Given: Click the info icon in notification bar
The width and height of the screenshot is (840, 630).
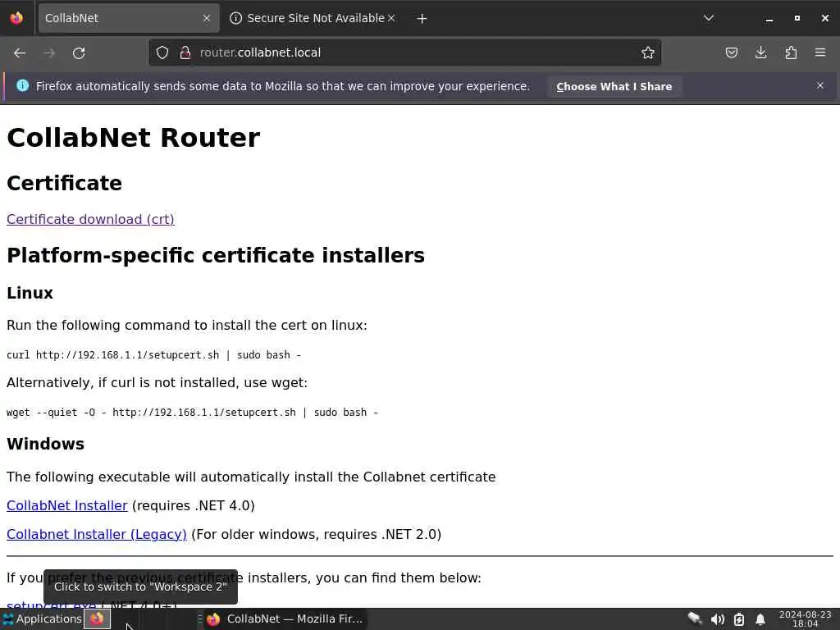Looking at the screenshot, I should click(22, 85).
